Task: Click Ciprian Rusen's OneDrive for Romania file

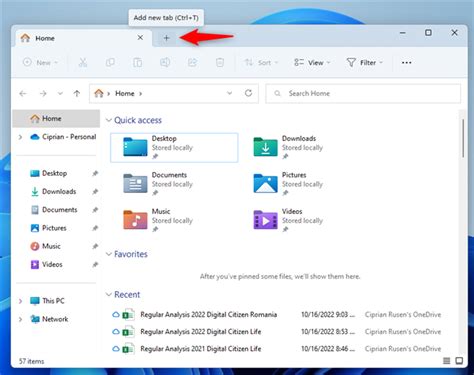Action: [x=403, y=314]
